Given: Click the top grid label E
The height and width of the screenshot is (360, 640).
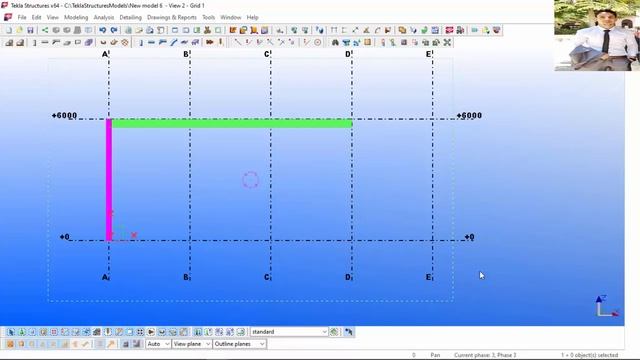Looking at the screenshot, I should (429, 54).
